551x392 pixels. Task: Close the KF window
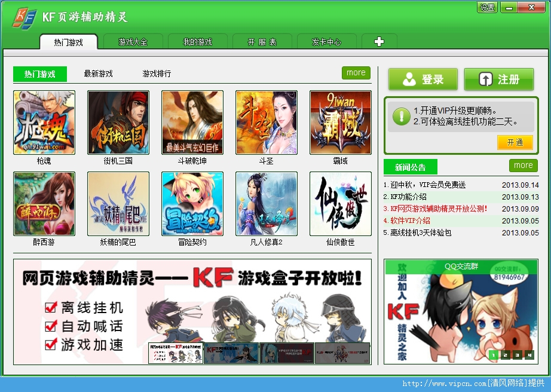point(531,7)
